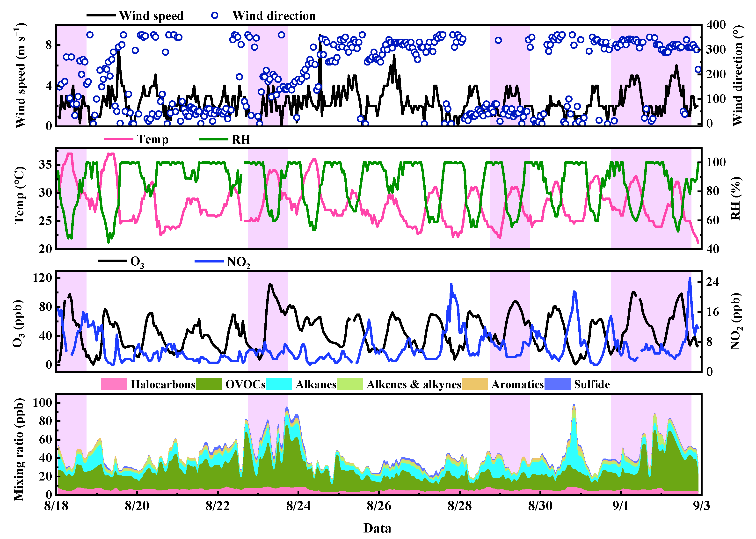The image size is (756, 539).
Task: Click the Wind speed black legend line
Action: pyautogui.click(x=101, y=15)
